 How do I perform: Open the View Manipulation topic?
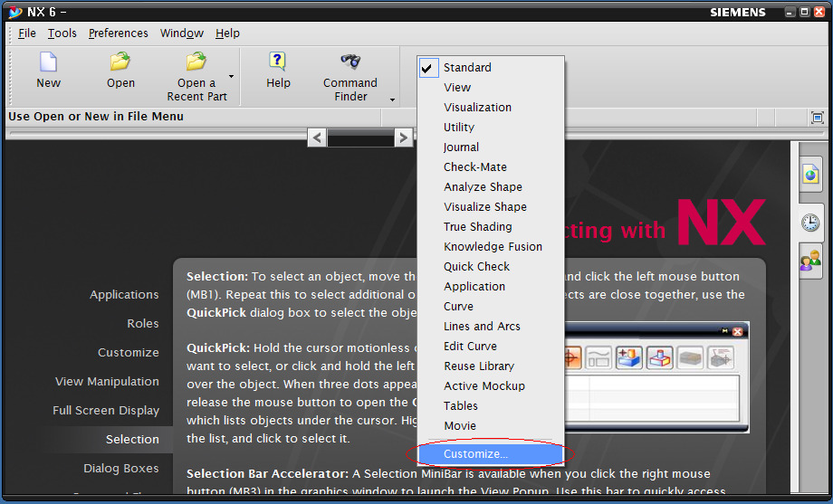107,381
